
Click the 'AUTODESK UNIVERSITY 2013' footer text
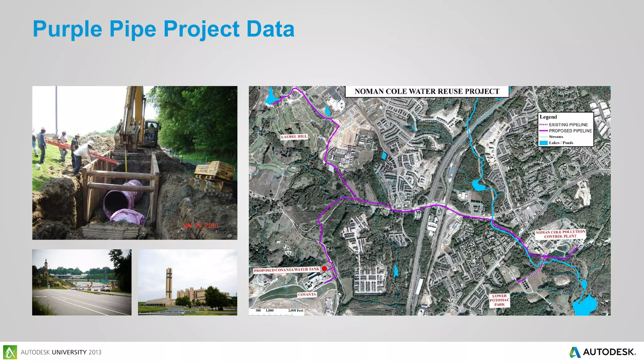[x=61, y=352]
